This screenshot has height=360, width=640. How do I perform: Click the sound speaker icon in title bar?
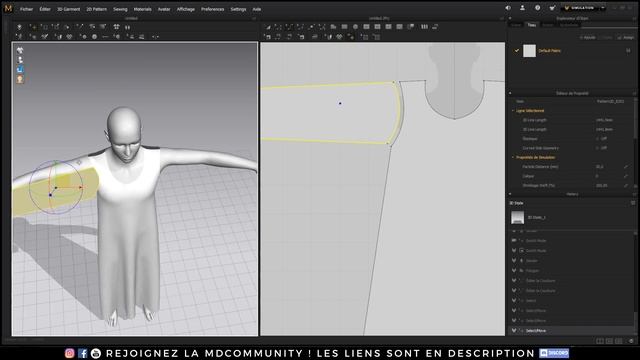508,8
